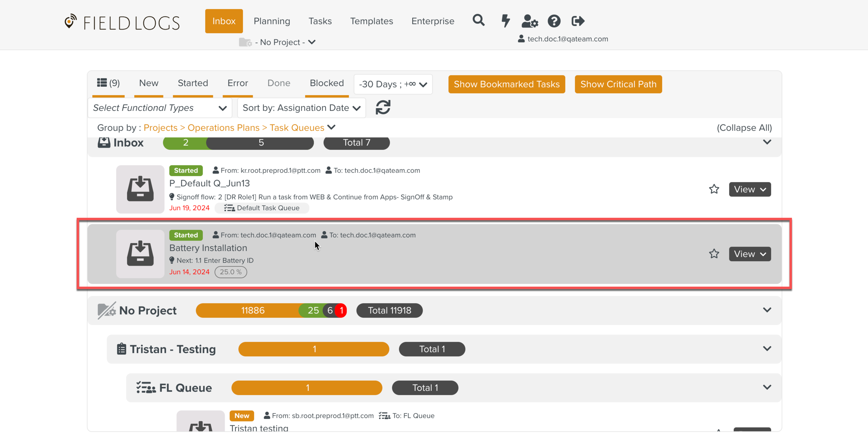Toggle the New status filter
Image resolution: width=868 pixels, height=444 pixels.
point(149,83)
